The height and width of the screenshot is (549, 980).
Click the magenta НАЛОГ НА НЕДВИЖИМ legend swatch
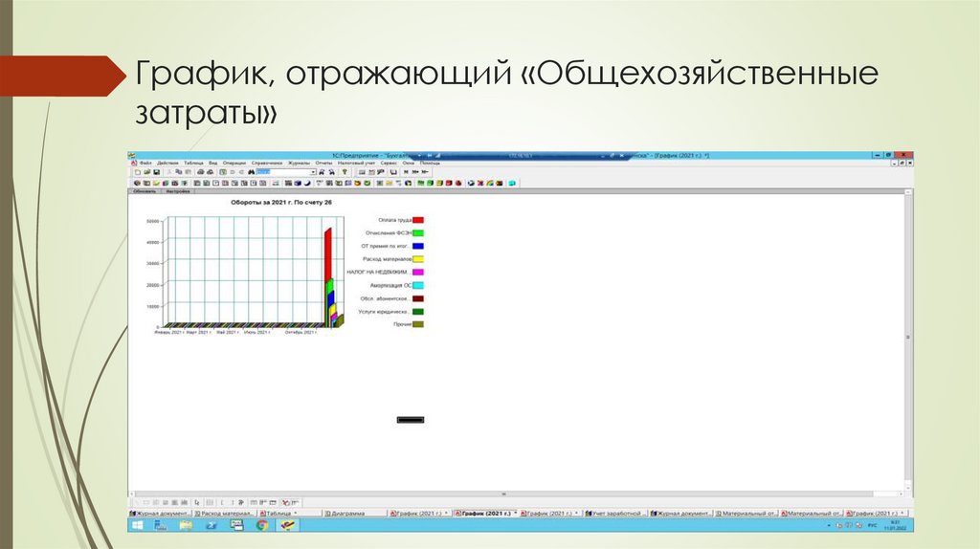(x=417, y=273)
